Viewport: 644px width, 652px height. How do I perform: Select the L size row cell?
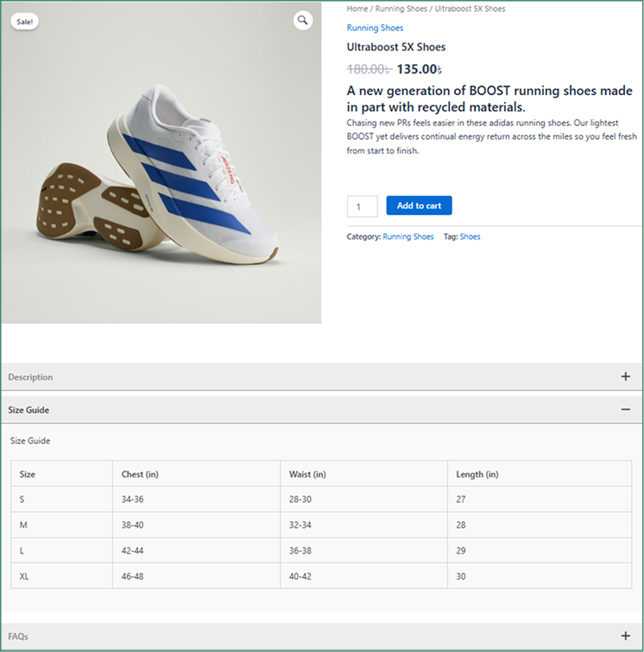(61, 551)
